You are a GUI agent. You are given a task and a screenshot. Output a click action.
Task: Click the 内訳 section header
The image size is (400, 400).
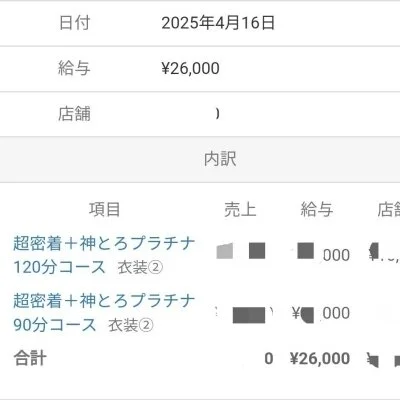point(220,159)
